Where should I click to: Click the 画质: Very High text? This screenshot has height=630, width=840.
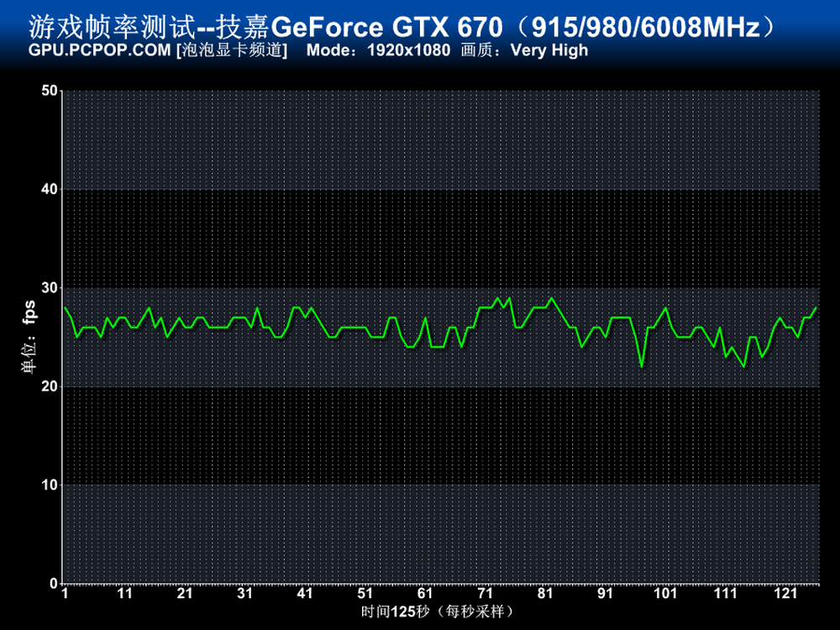coord(524,50)
